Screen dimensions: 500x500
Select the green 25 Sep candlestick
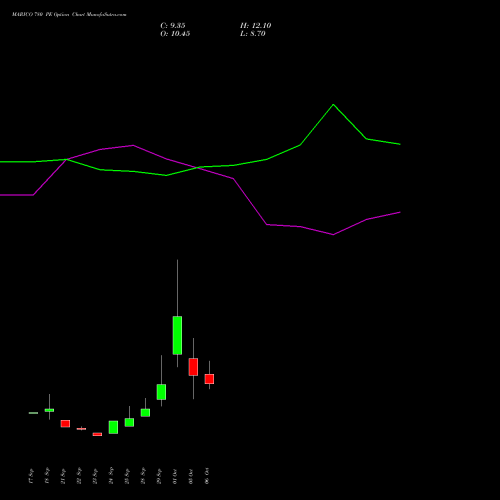(129, 422)
